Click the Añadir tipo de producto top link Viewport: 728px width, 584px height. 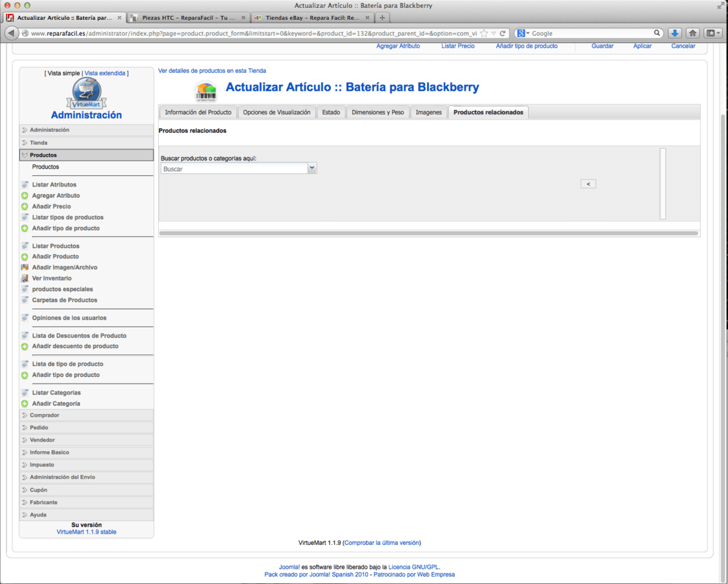pos(527,46)
